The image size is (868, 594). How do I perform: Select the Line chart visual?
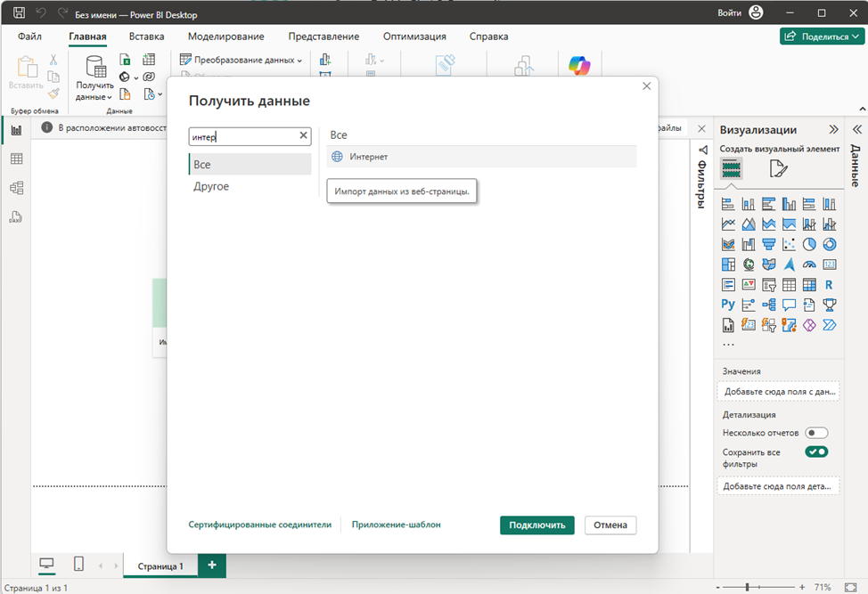[x=728, y=224]
